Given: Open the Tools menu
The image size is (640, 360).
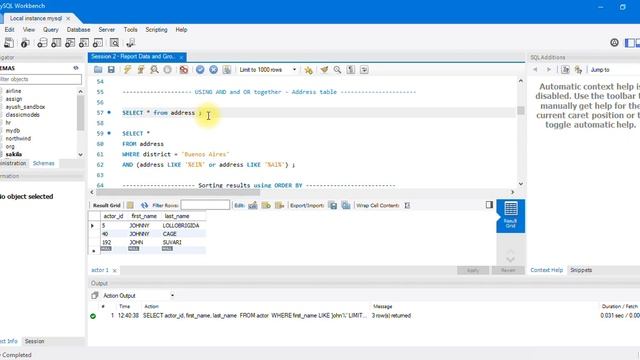Looking at the screenshot, I should (x=131, y=30).
